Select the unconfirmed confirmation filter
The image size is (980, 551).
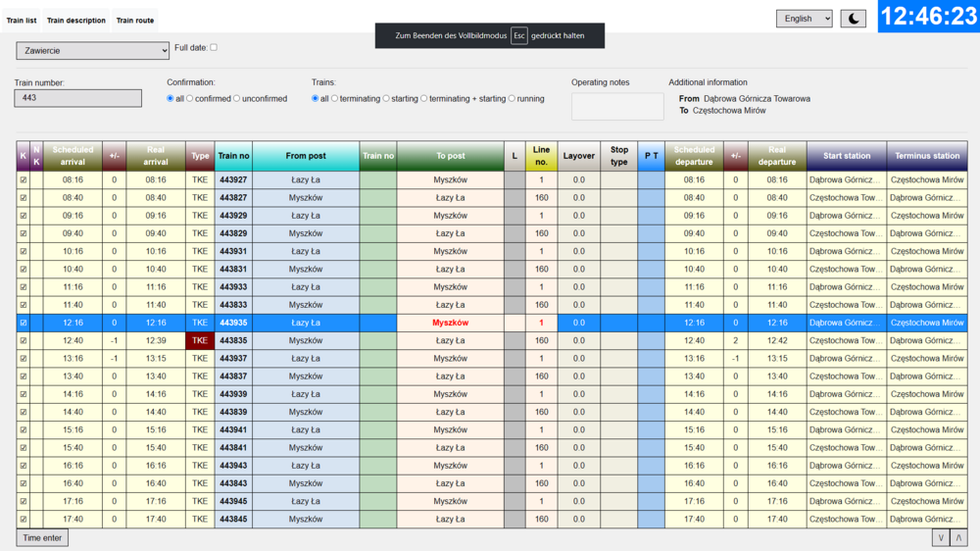237,99
